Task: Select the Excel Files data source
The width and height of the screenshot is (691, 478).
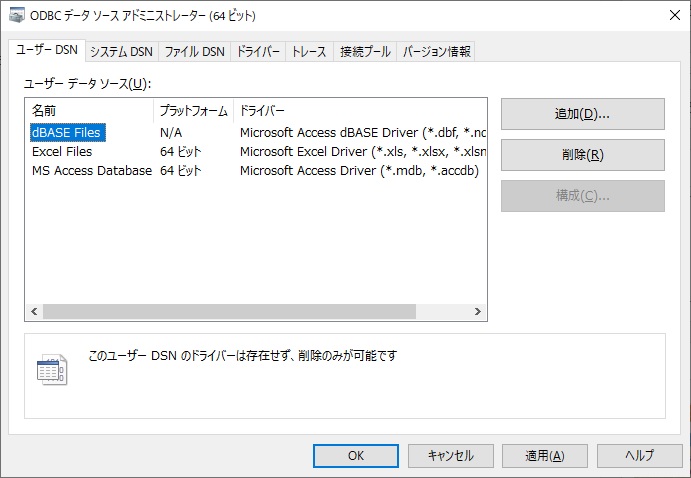Action: click(x=62, y=152)
